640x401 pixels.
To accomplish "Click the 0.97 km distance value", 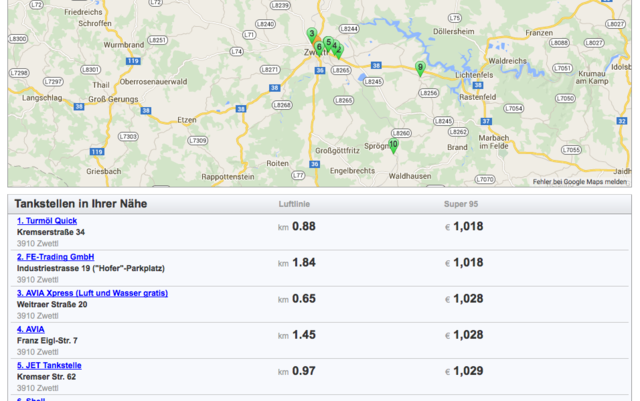I will point(304,371).
